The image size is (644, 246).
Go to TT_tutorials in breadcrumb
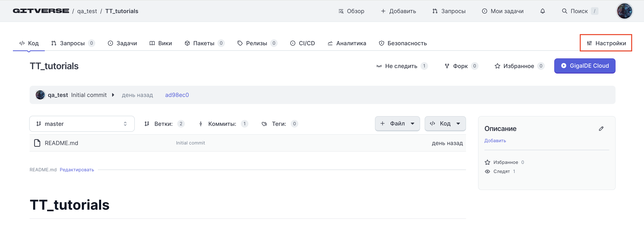122,11
